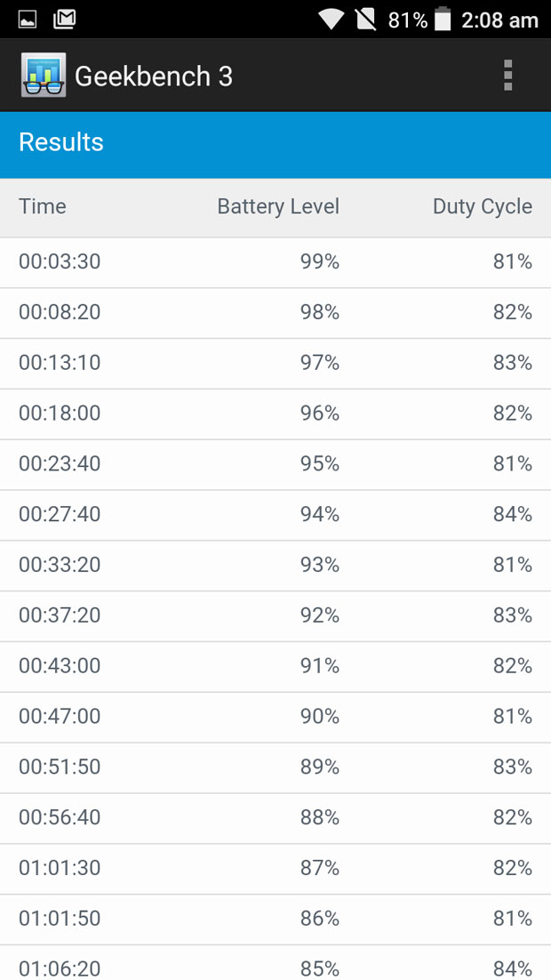Tap the Geekbench 3 title text
Image resolution: width=551 pixels, height=980 pixels.
(x=154, y=76)
